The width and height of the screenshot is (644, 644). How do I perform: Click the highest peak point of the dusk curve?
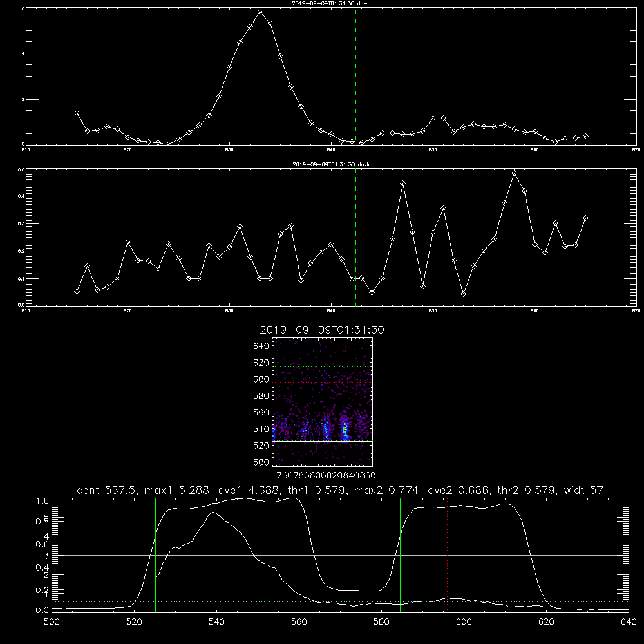(514, 173)
